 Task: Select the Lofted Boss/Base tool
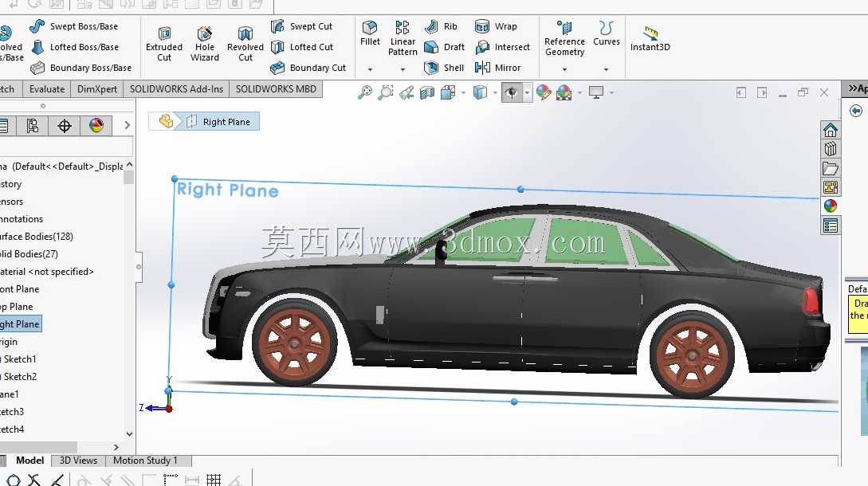click(x=75, y=47)
